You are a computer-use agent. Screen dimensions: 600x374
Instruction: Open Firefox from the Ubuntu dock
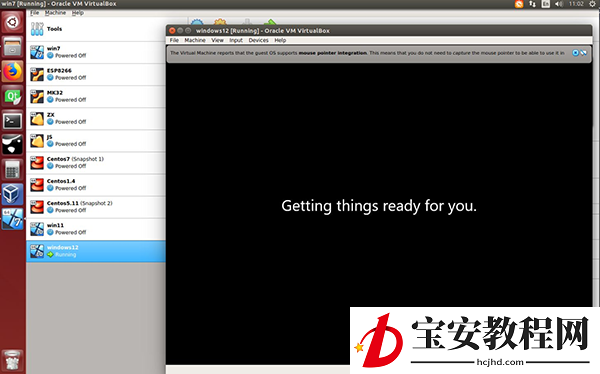(x=12, y=72)
